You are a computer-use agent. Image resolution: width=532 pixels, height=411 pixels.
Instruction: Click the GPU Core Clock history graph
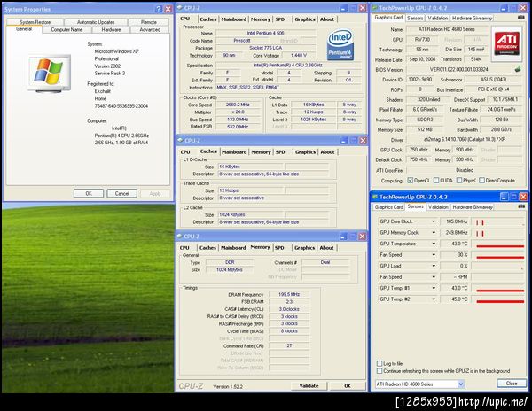pos(498,221)
